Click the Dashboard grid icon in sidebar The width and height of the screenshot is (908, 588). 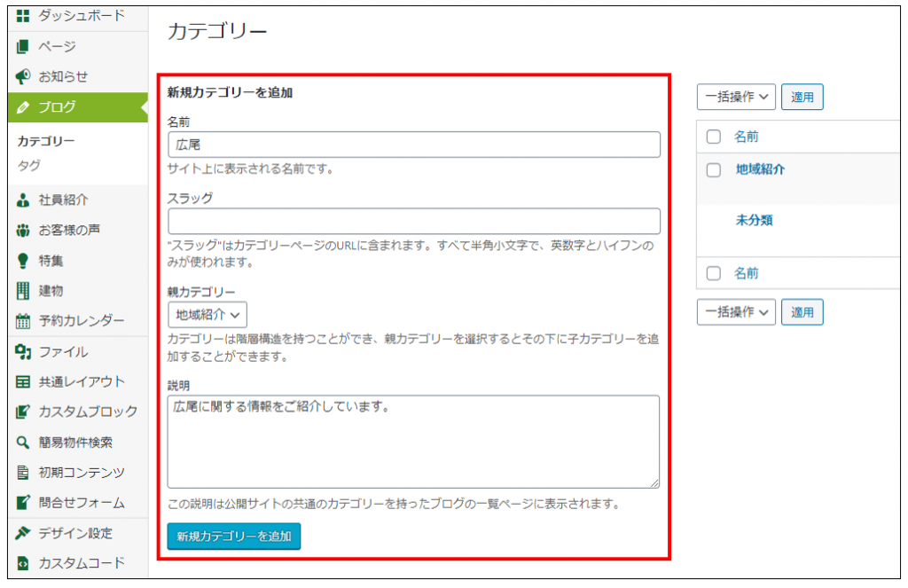23,16
